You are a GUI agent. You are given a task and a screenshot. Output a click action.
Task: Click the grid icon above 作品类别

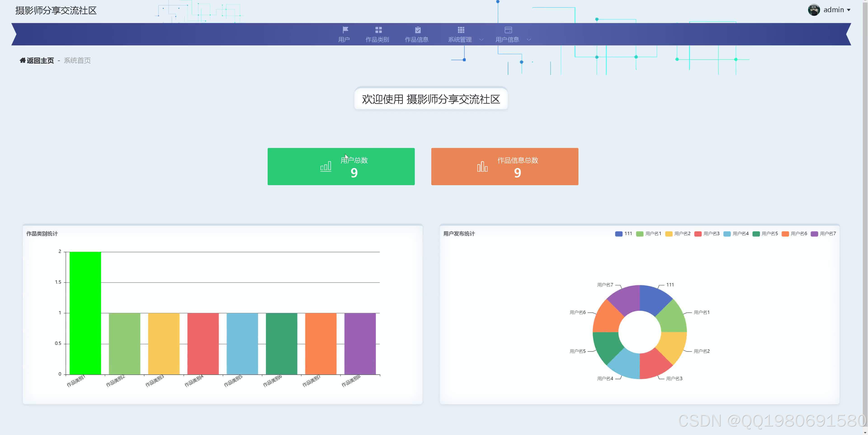(x=378, y=30)
